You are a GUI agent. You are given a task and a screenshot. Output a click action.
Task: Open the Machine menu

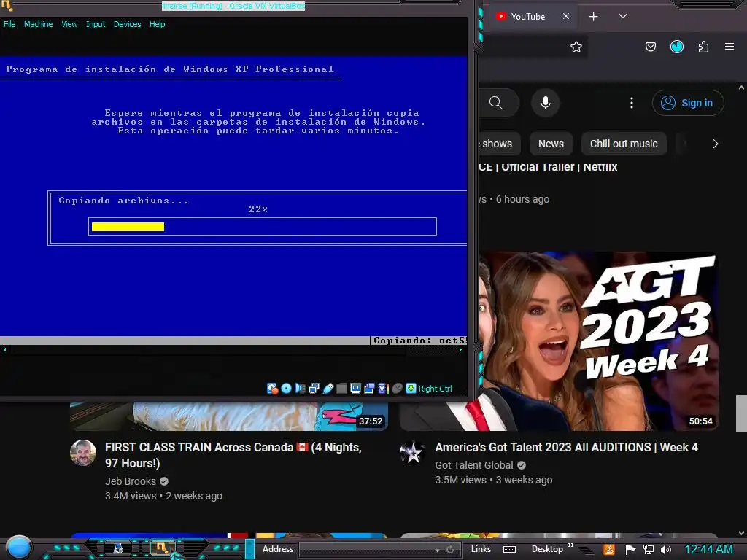tap(38, 24)
